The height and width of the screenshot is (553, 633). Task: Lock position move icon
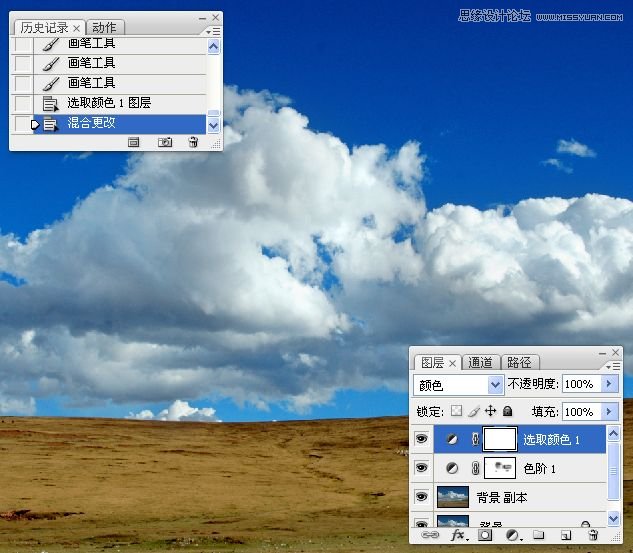(490, 411)
